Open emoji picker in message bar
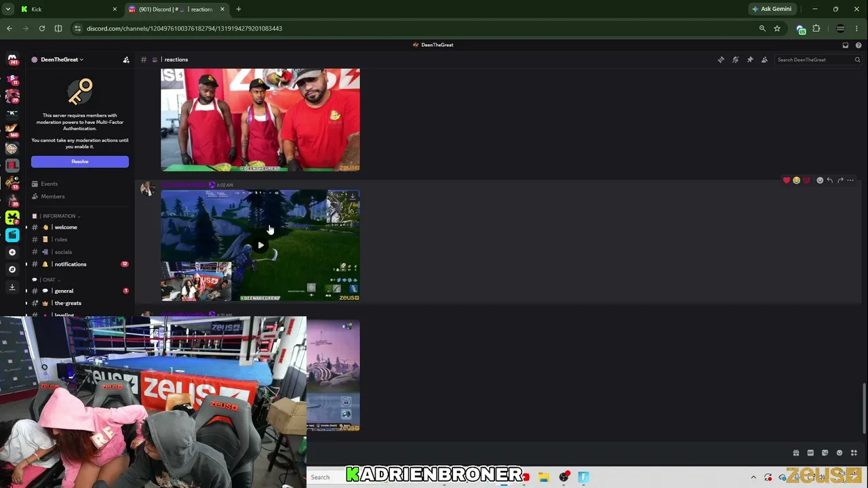Viewport: 868px width, 488px height. point(840,453)
